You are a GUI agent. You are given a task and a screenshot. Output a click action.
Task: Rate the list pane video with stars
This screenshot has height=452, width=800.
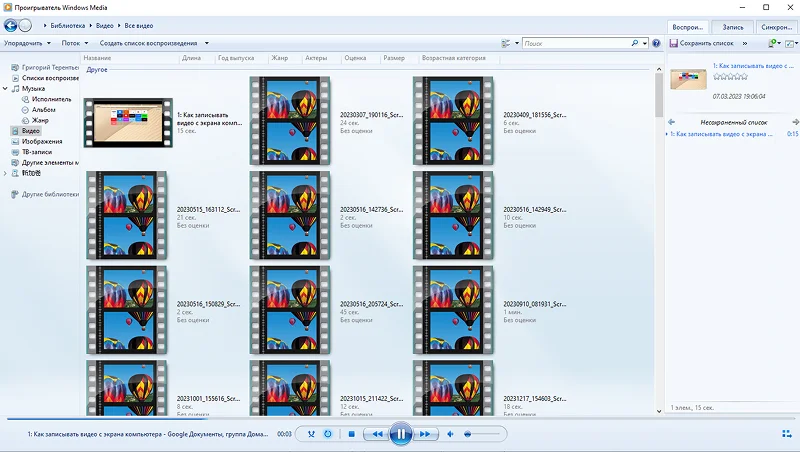point(730,77)
